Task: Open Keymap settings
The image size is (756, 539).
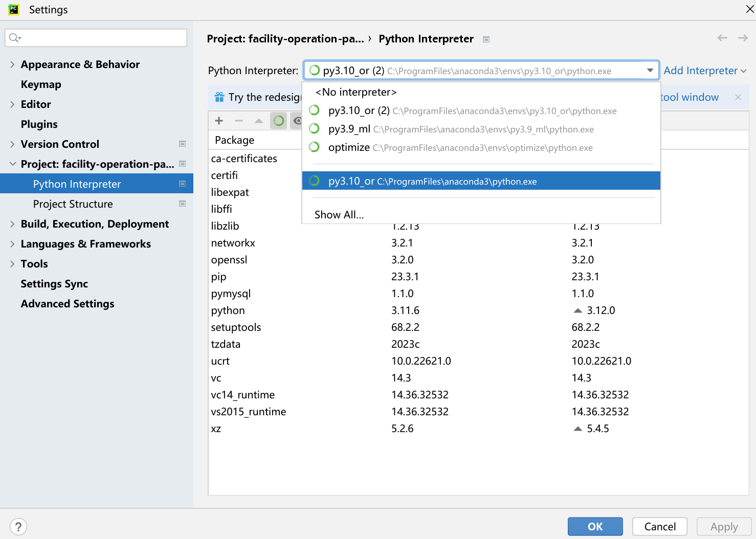Action: tap(41, 84)
